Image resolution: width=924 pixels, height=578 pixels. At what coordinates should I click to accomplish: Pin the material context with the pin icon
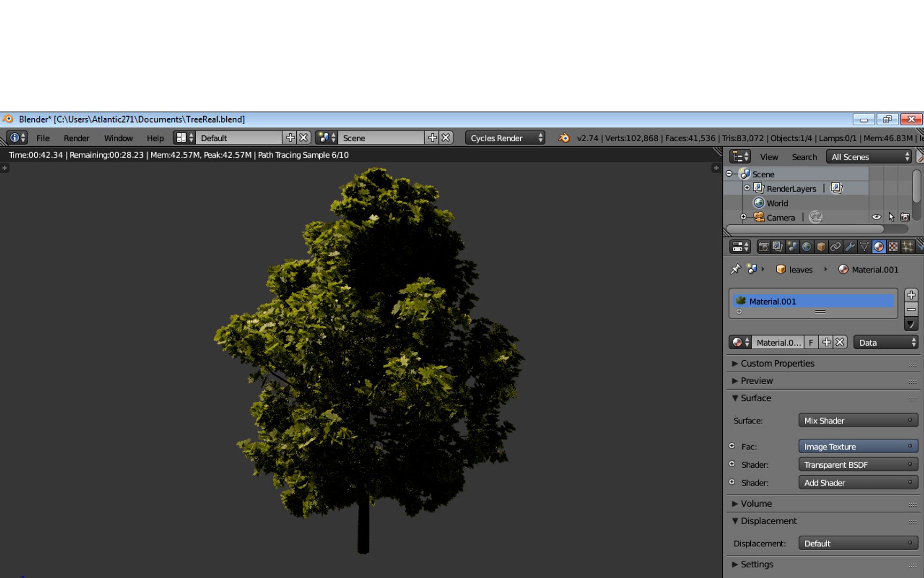735,269
